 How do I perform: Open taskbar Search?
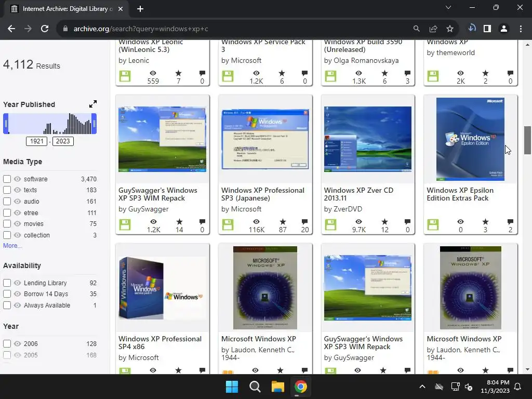click(x=255, y=387)
